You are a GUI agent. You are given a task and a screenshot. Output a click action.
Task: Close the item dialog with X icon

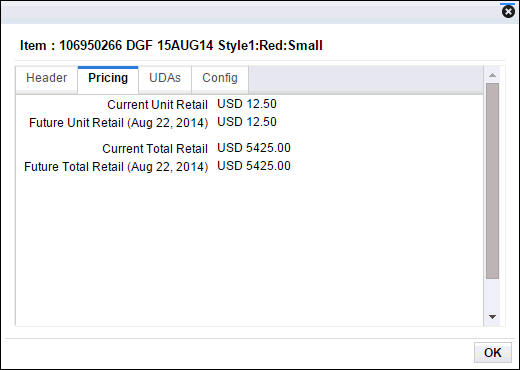click(x=508, y=12)
